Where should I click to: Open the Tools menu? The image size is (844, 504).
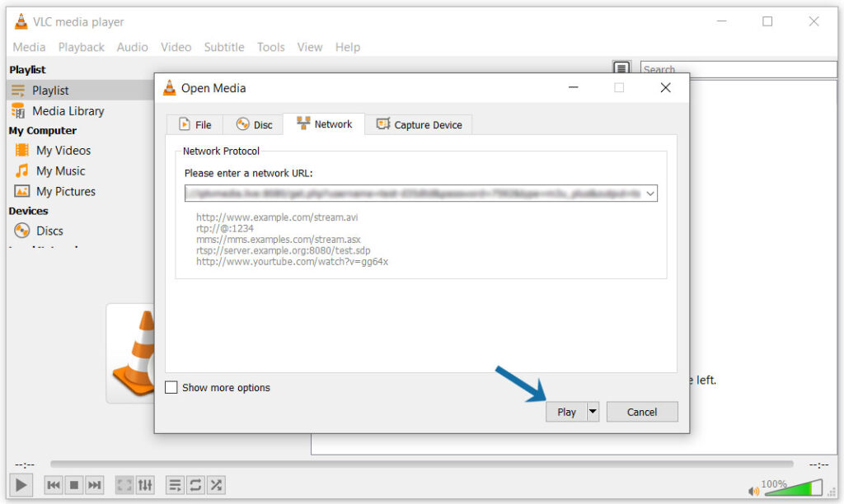coord(270,47)
